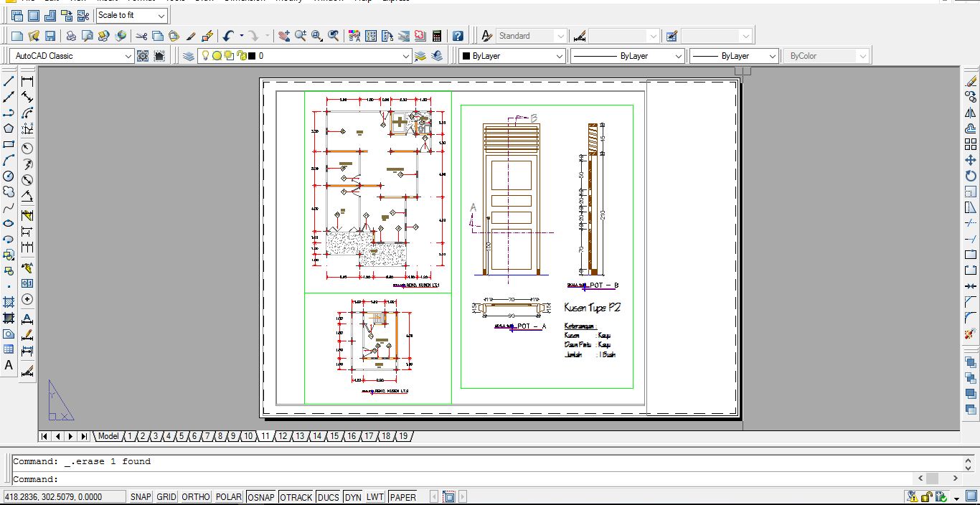This screenshot has width=980, height=505.
Task: Click the Multiline Text tool
Action: pyautogui.click(x=9, y=365)
